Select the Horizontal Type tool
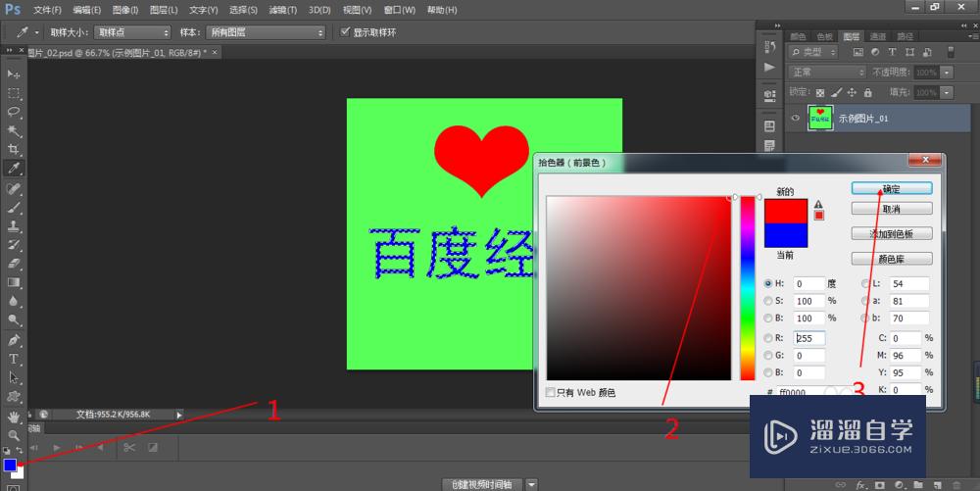The height and width of the screenshot is (491, 980). tap(13, 360)
